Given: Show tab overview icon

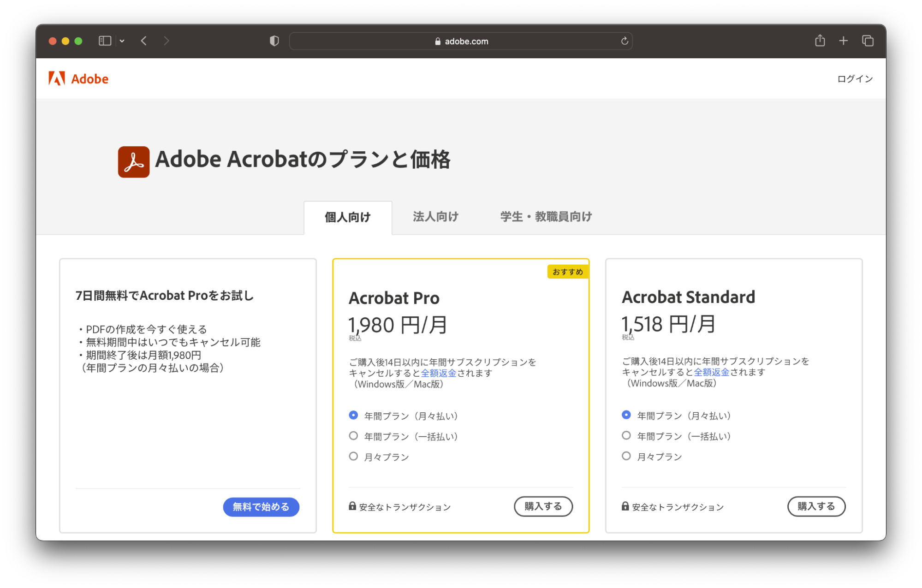Looking at the screenshot, I should (x=868, y=41).
